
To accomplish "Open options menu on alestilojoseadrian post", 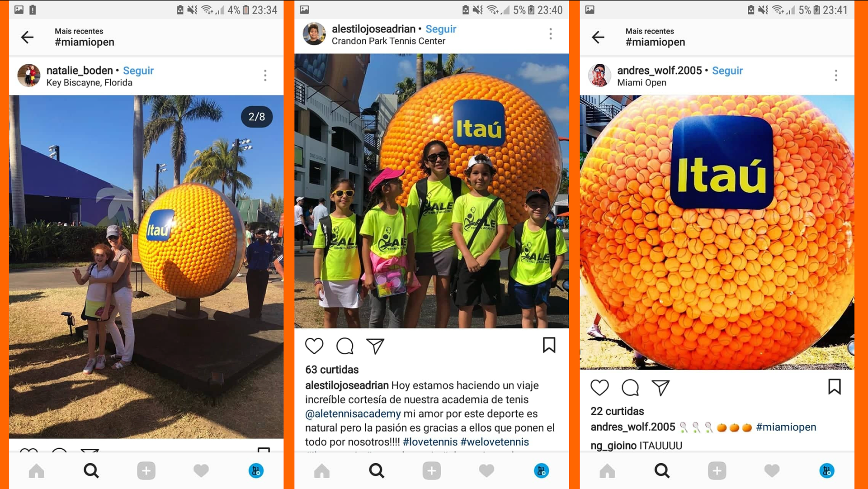I will click(x=551, y=34).
